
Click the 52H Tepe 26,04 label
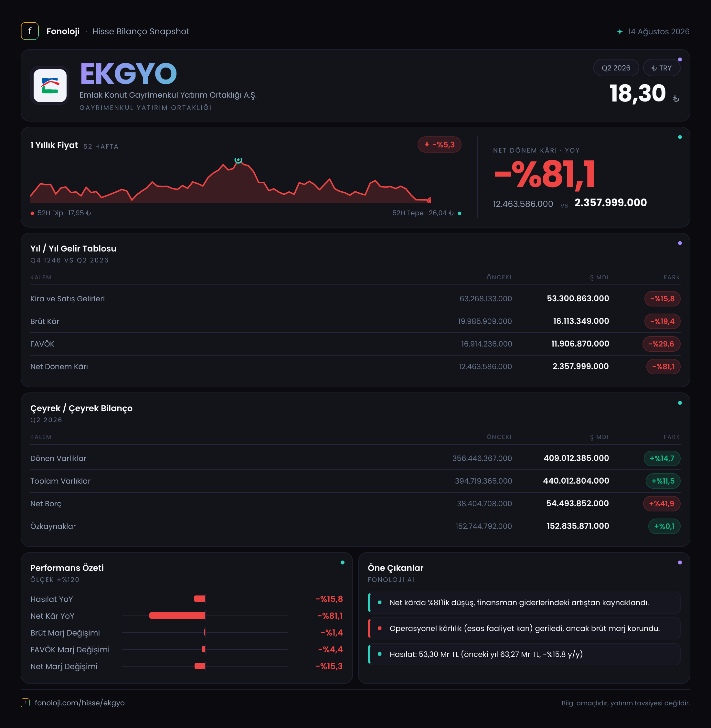click(423, 213)
